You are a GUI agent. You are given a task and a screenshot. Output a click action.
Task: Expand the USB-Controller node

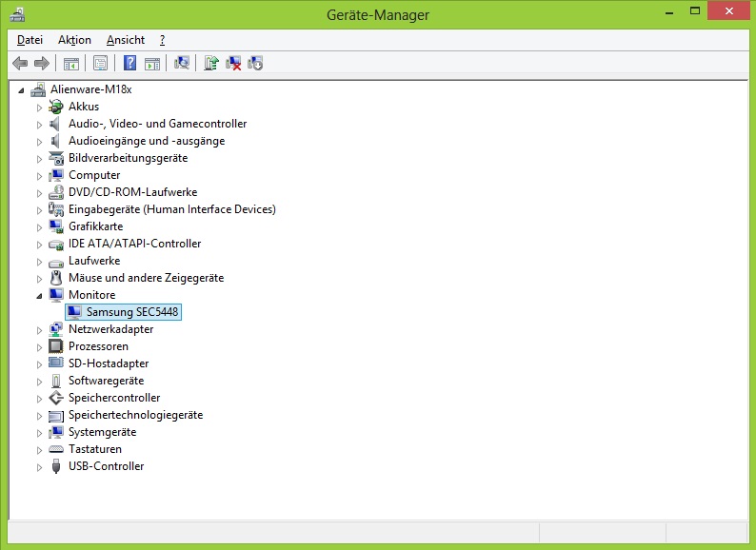[x=40, y=466]
